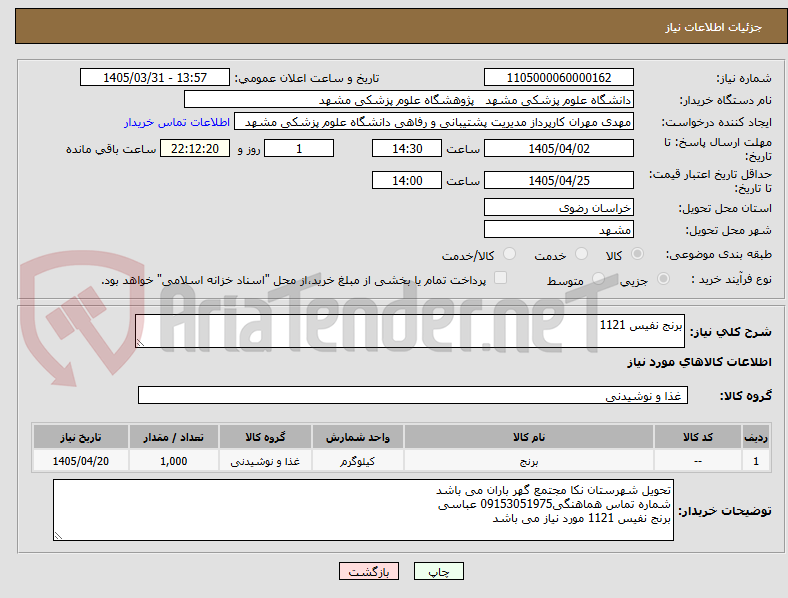Click the جزئیات اطلاعات نیاز header title
Image resolution: width=788 pixels, height=598 pixels.
(713, 27)
